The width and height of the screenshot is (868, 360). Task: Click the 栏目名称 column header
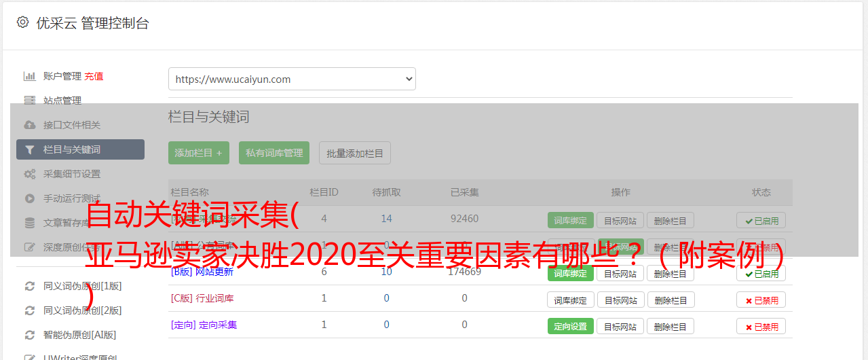coord(189,192)
